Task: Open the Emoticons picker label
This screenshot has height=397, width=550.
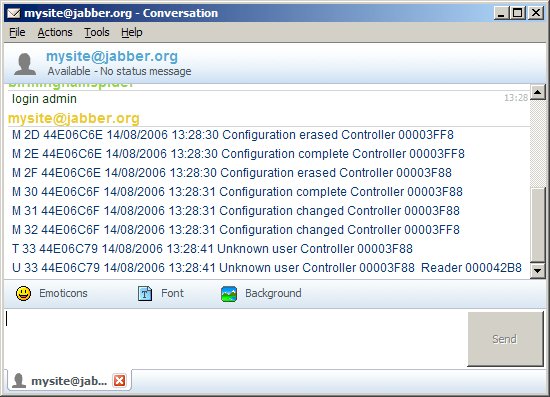Action: point(63,293)
